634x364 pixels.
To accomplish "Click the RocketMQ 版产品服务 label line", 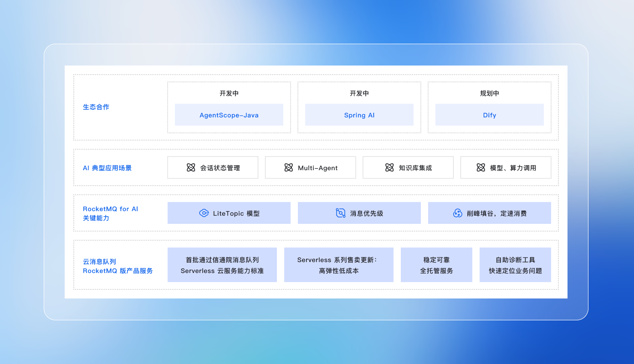I will [x=118, y=271].
